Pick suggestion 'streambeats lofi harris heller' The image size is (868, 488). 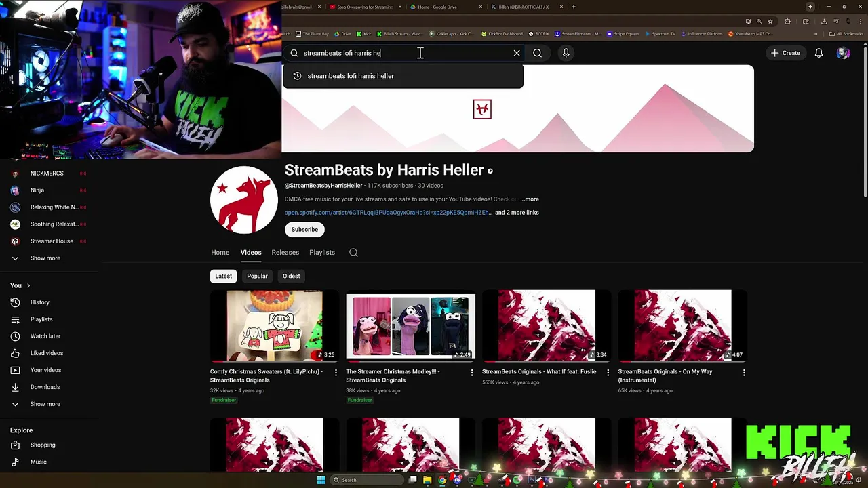403,76
